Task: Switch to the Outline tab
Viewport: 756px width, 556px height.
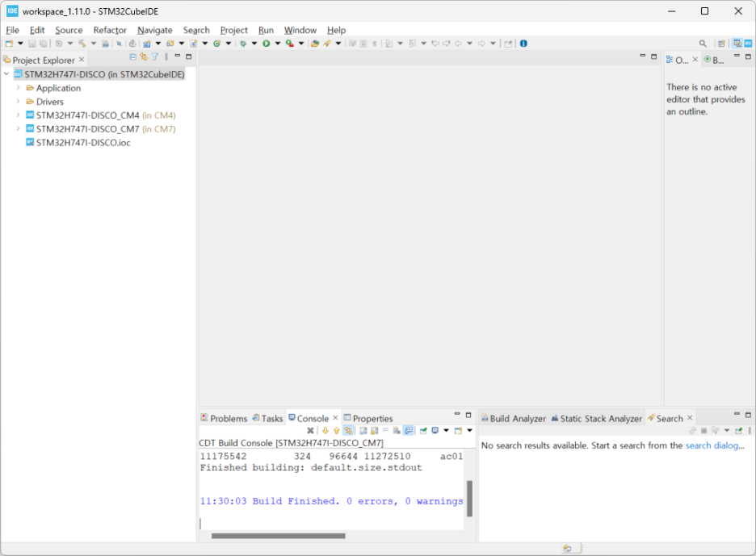Action: click(678, 60)
